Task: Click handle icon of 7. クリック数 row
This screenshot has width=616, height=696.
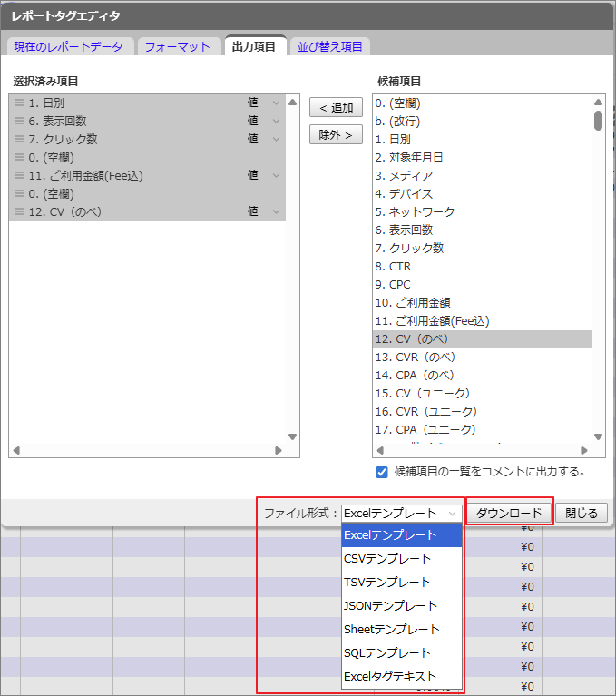Action: tap(19, 139)
